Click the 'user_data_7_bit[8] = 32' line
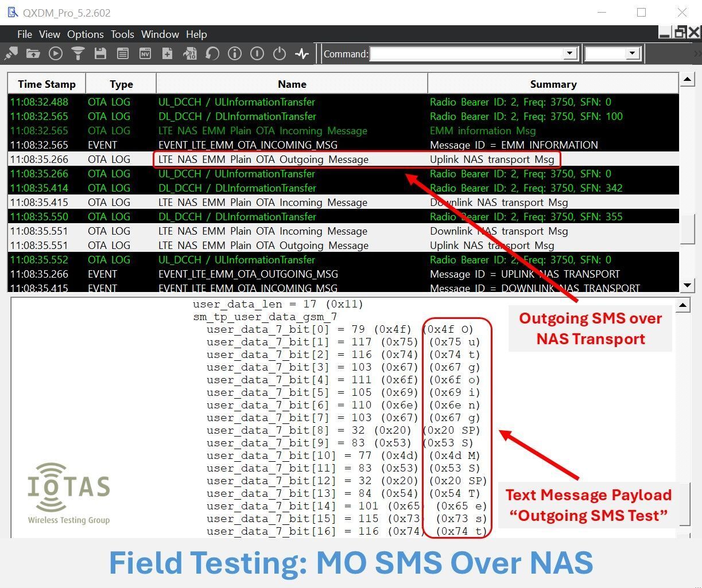Screen dimensions: 702x588 click(x=343, y=430)
